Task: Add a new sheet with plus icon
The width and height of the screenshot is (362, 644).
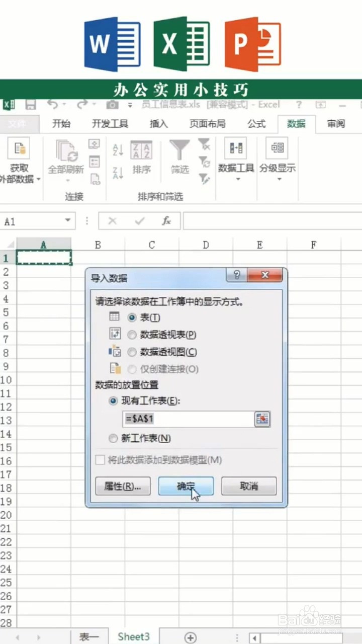Action: tap(190, 637)
